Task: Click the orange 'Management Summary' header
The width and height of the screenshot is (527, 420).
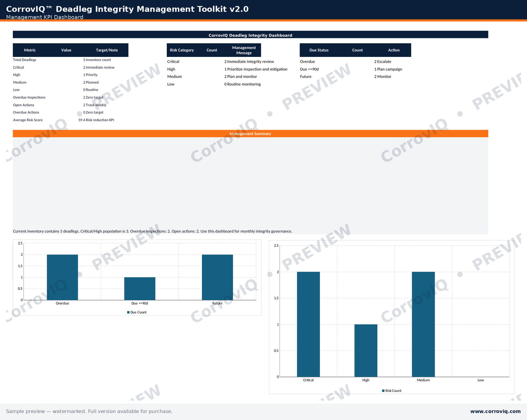Action: tap(251, 134)
